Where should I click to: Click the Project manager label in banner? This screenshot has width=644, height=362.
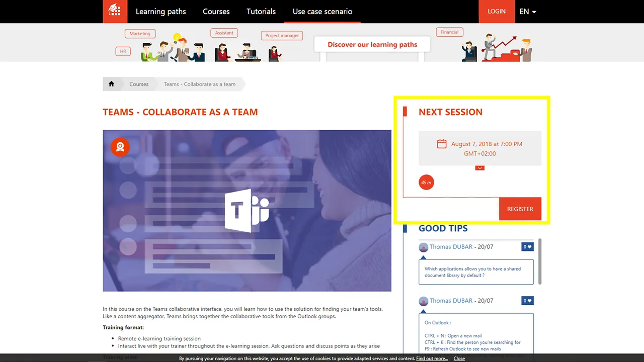pyautogui.click(x=282, y=36)
